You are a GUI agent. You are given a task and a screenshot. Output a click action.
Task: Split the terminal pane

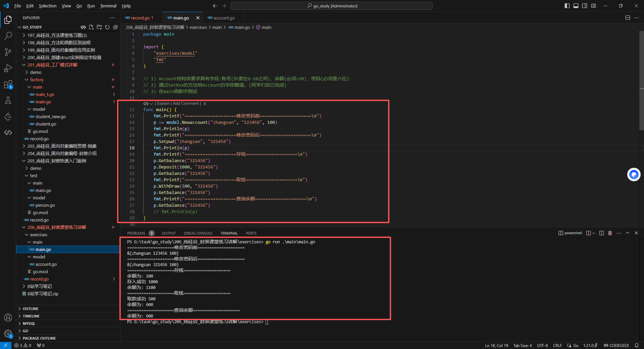601,233
